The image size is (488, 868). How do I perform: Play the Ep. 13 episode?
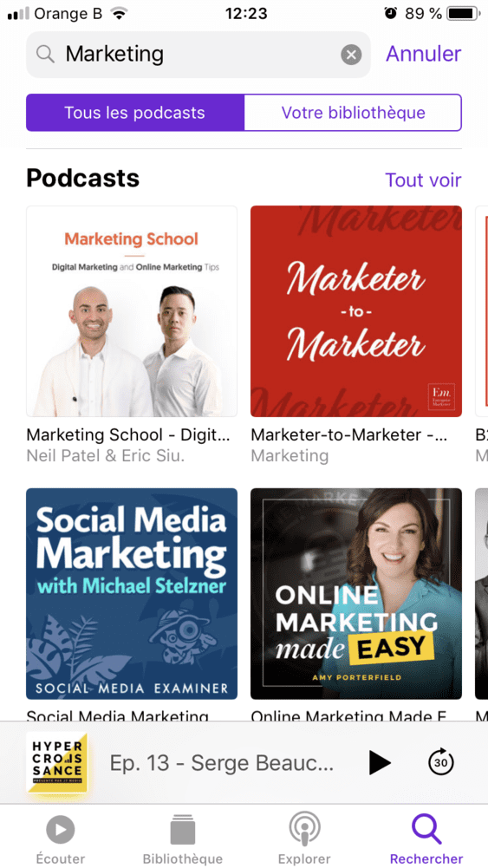[x=379, y=763]
